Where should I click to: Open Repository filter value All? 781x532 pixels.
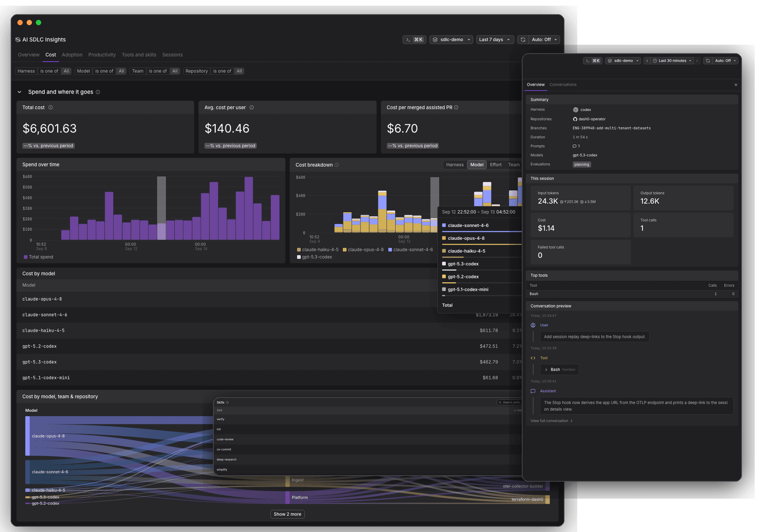click(239, 71)
